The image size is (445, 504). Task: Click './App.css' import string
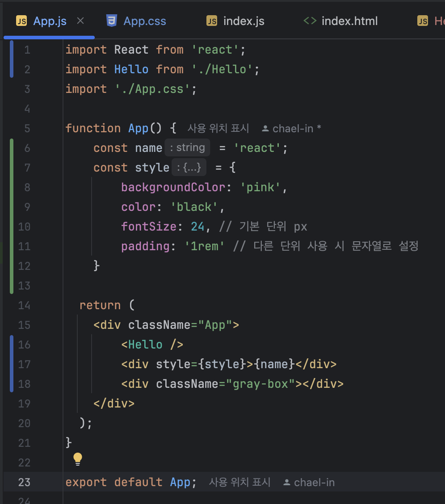(152, 89)
